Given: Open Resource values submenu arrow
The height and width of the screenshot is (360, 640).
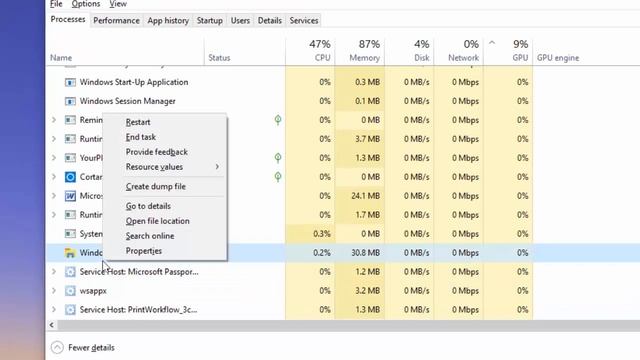Looking at the screenshot, I should tap(217, 167).
